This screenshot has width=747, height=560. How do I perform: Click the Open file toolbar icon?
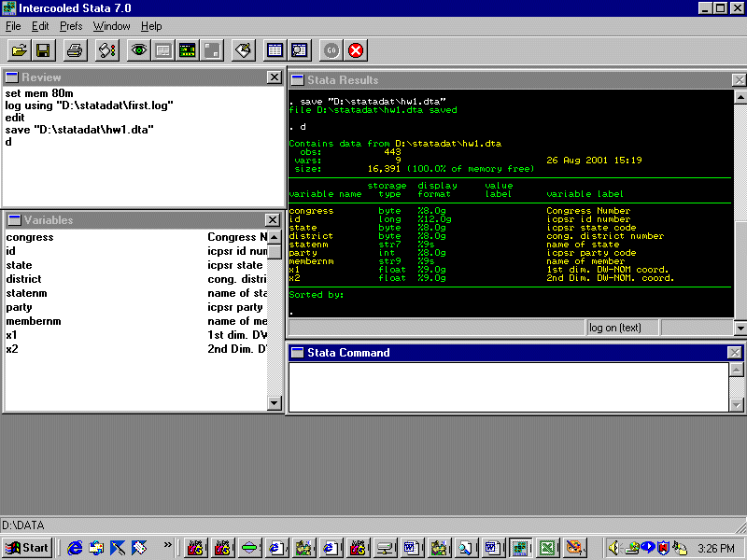coord(20,49)
